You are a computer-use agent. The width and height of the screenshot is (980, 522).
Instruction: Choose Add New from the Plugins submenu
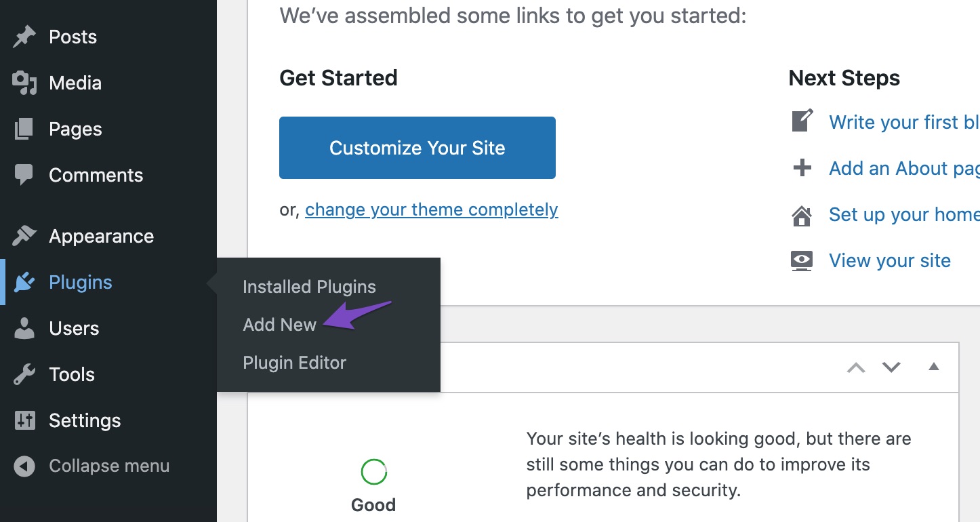280,324
